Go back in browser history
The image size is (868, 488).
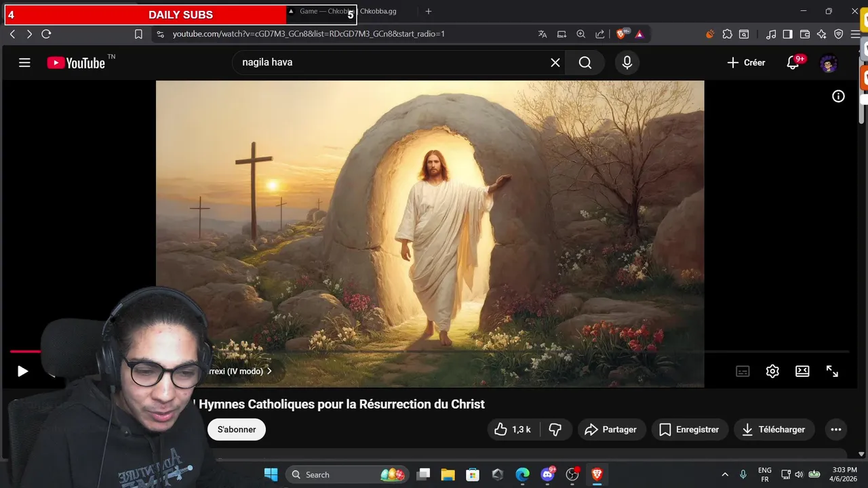(x=12, y=34)
